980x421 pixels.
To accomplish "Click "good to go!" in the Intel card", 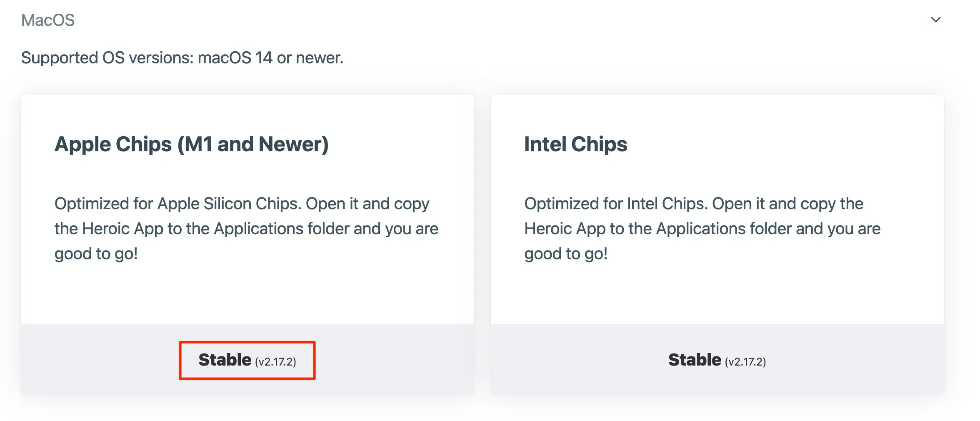I will (x=566, y=254).
